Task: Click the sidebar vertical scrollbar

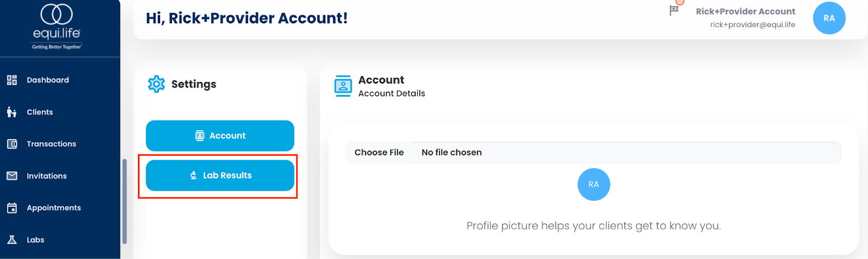Action: (125, 201)
